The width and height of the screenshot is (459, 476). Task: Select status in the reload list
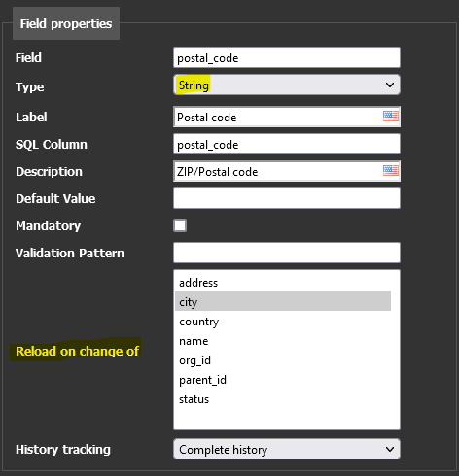(283, 399)
